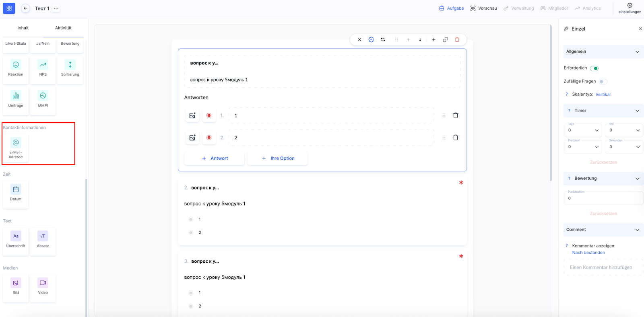Add image to answer 1
This screenshot has height=317, width=644.
click(x=192, y=115)
